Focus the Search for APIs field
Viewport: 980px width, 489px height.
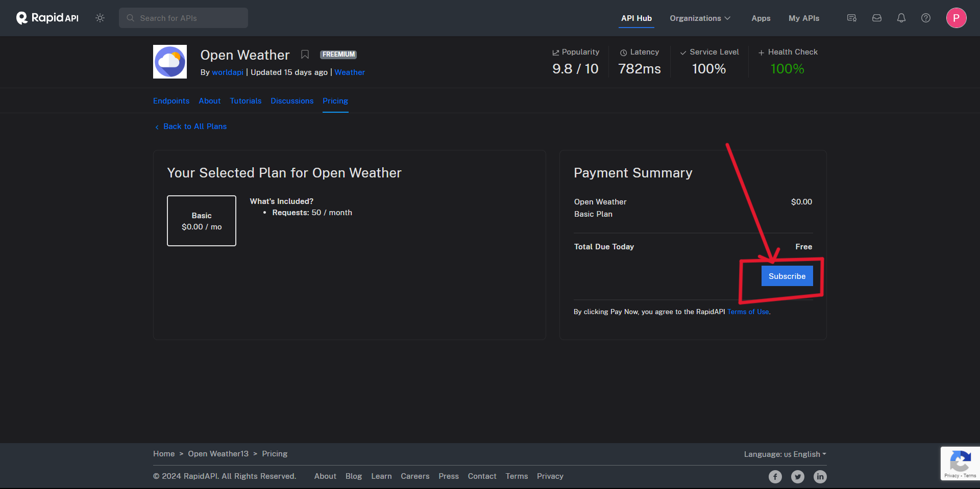click(183, 18)
